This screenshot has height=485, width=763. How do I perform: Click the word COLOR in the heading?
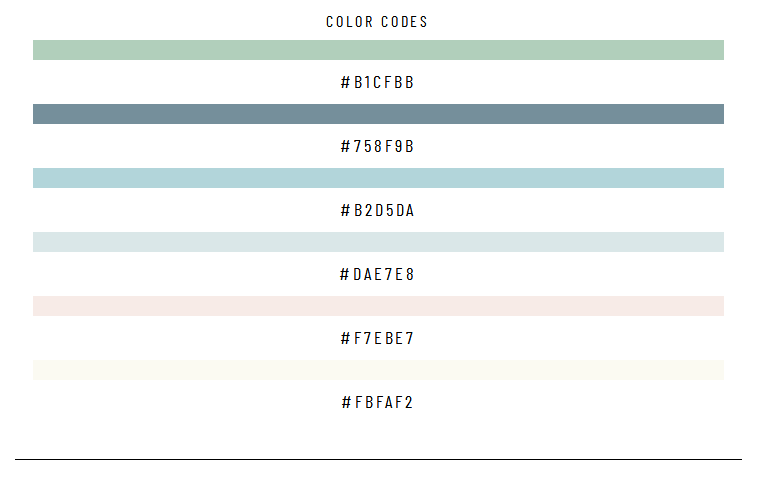(349, 22)
